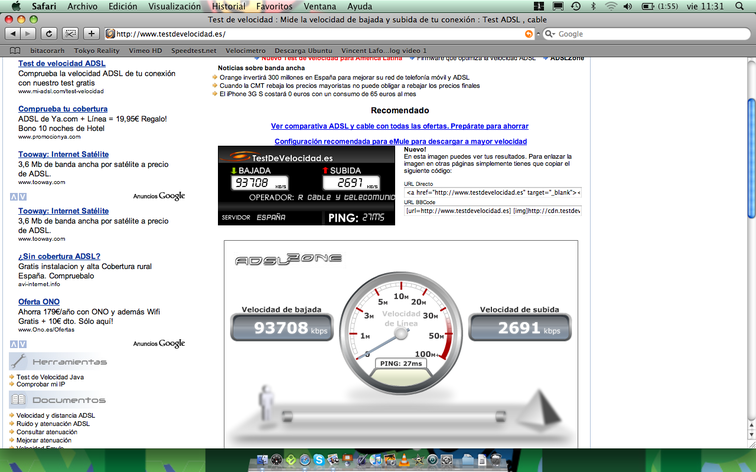Open '¿Sin cobertura ADSL?' link

[59, 256]
